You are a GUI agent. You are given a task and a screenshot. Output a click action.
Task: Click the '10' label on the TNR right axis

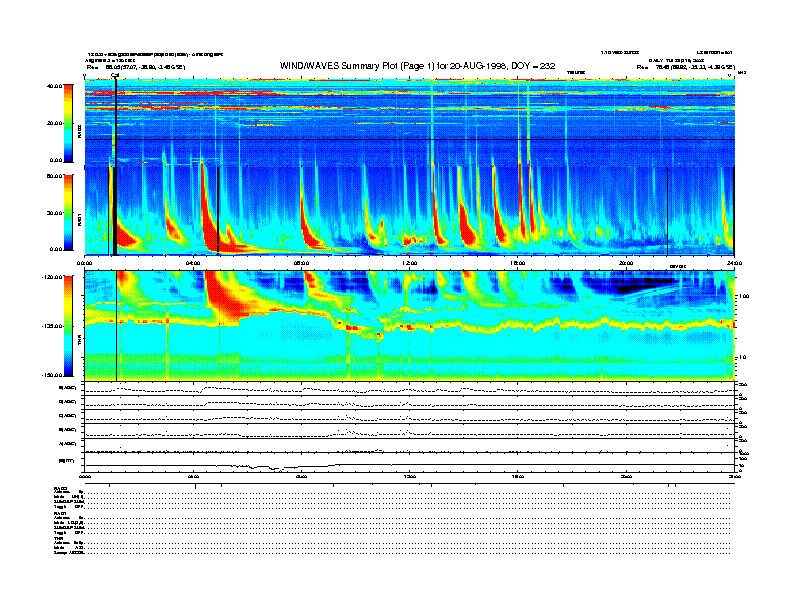741,358
